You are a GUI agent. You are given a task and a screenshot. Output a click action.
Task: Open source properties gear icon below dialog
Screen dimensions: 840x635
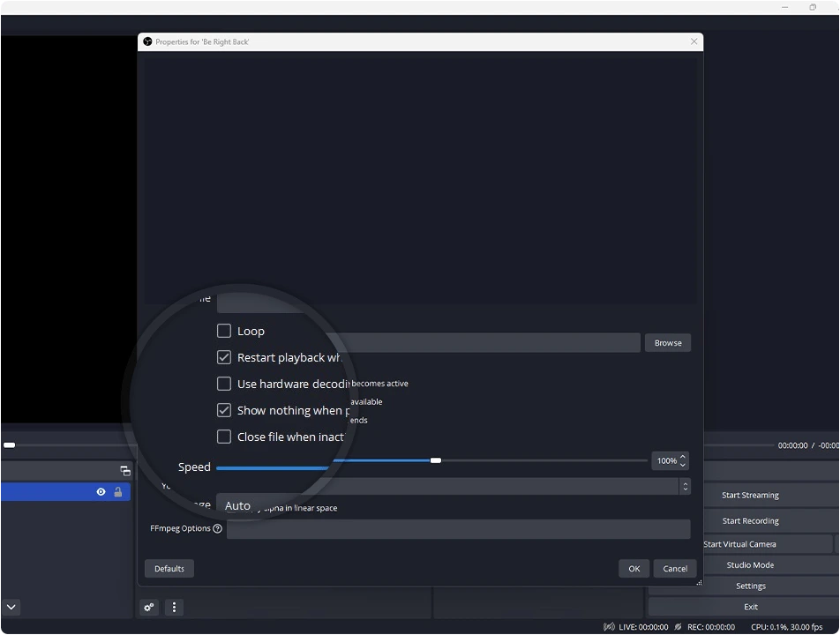pos(149,607)
